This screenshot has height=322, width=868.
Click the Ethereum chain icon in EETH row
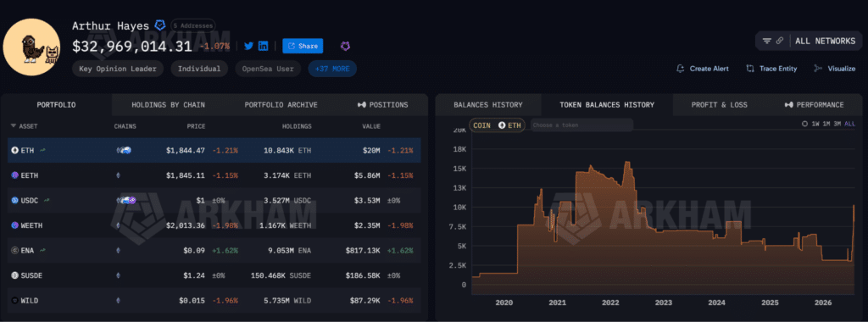point(117,175)
